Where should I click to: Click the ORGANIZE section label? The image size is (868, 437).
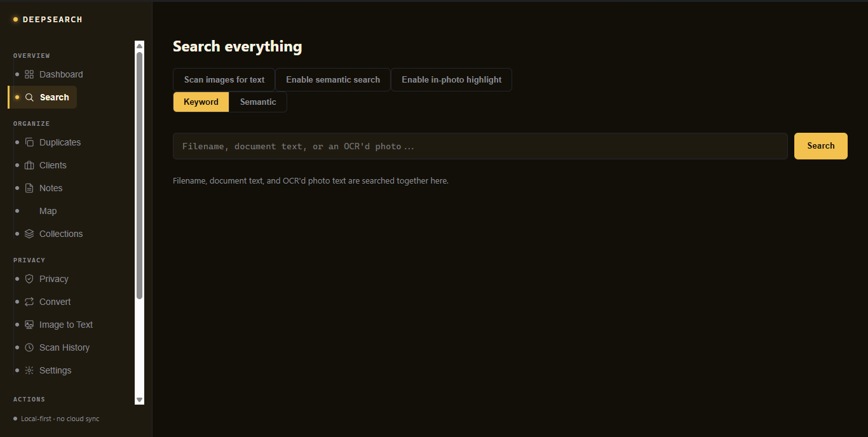(32, 124)
